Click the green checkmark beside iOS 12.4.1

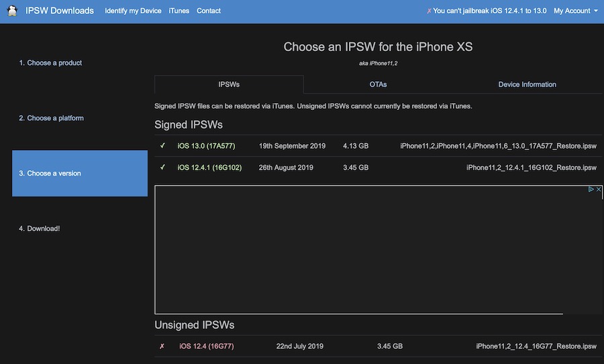click(162, 168)
